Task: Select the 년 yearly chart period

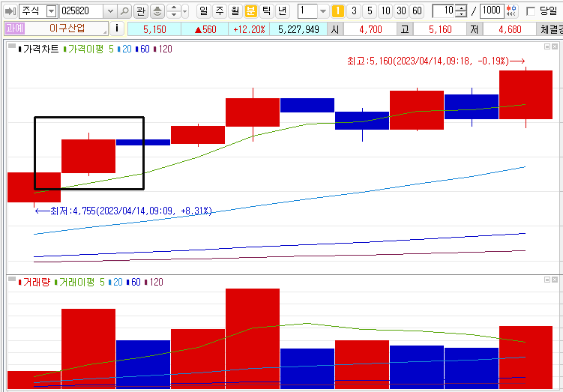Action: point(283,11)
